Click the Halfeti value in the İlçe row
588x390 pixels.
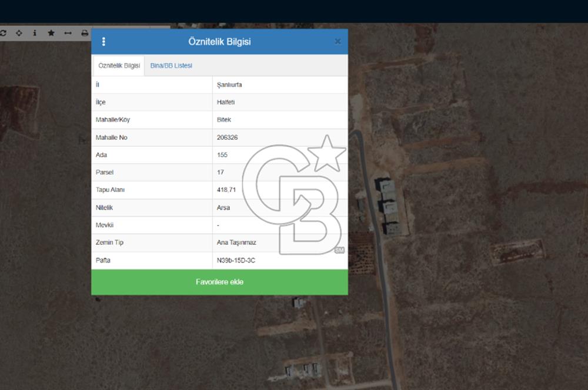[x=226, y=102]
